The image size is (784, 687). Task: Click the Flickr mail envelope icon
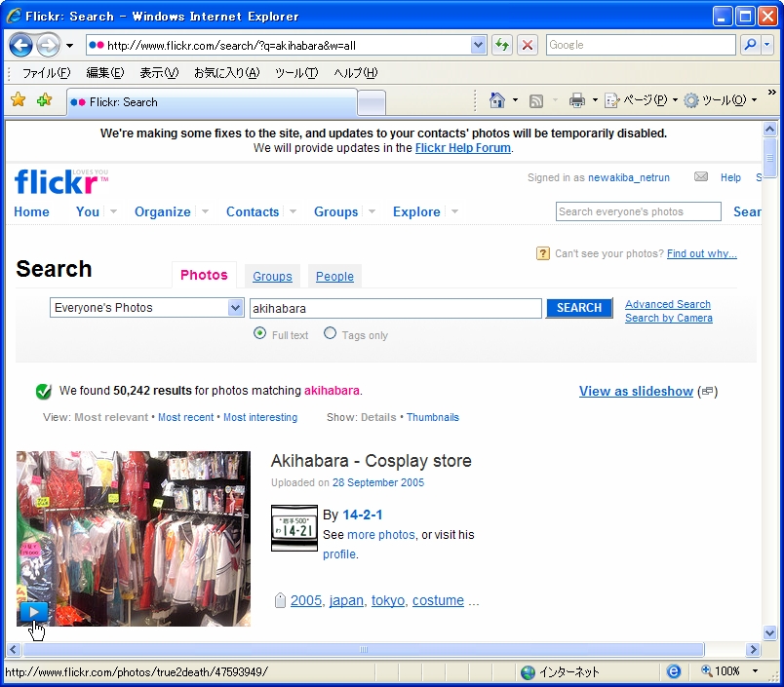click(x=701, y=176)
